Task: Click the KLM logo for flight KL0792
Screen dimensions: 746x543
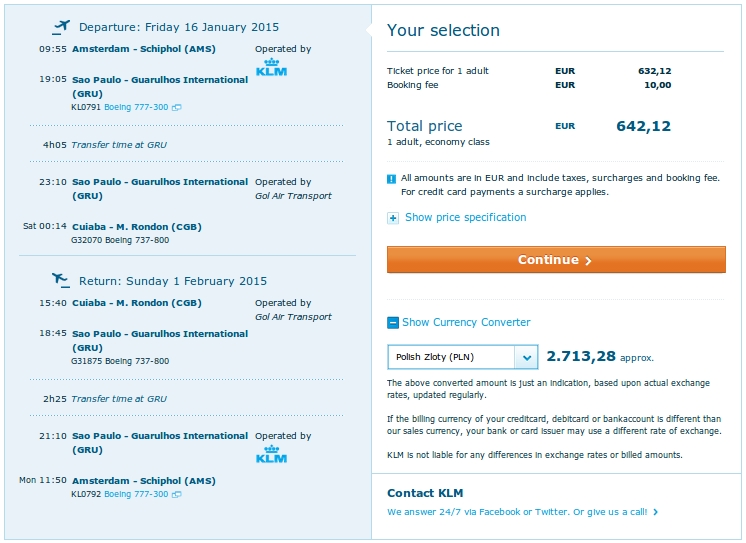Action: pos(271,454)
